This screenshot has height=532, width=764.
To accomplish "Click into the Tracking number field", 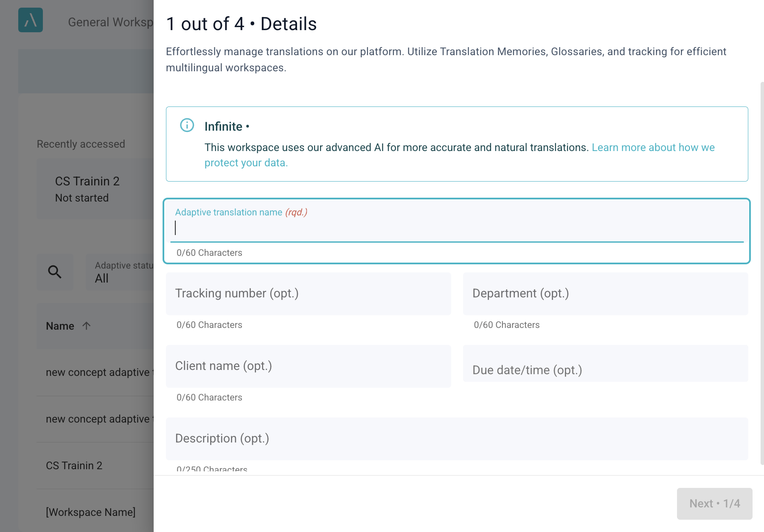I will point(308,294).
